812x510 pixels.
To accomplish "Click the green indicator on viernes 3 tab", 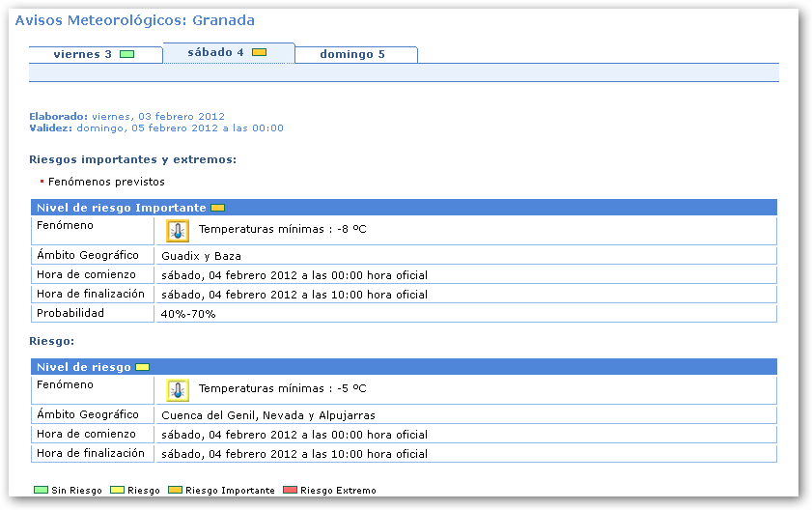I will (126, 54).
